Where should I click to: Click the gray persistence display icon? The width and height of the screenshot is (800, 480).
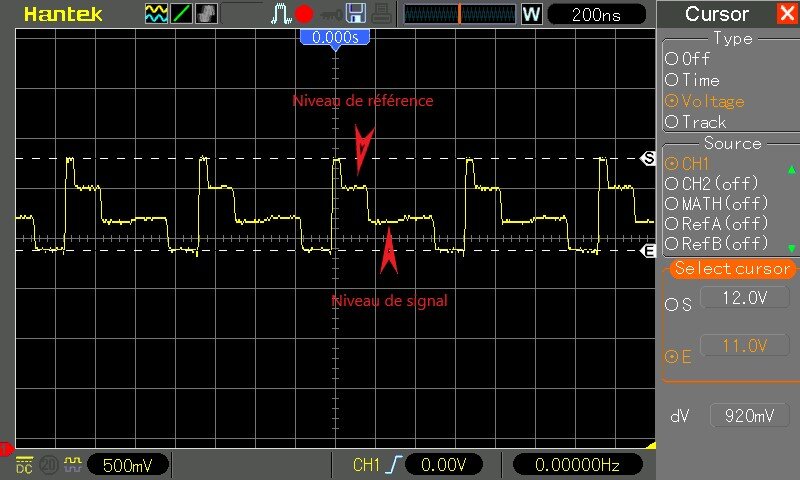206,14
